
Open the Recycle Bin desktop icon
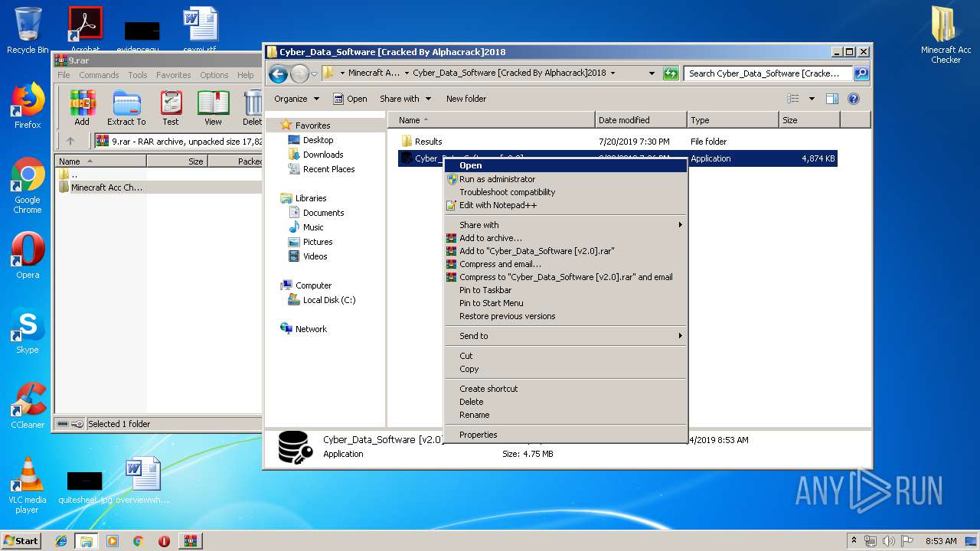[x=28, y=31]
